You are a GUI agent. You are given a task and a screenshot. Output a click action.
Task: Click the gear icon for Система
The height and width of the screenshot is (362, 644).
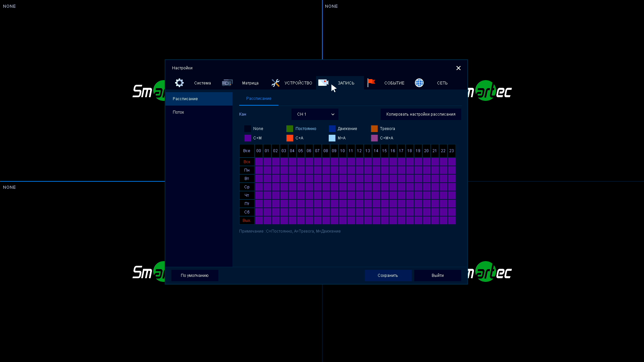179,83
